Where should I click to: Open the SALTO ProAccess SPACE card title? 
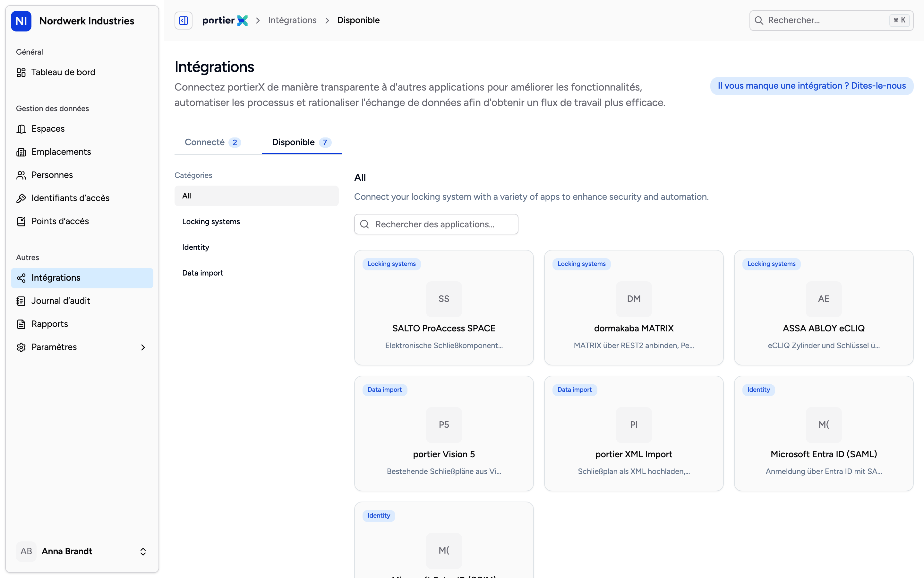coord(444,328)
